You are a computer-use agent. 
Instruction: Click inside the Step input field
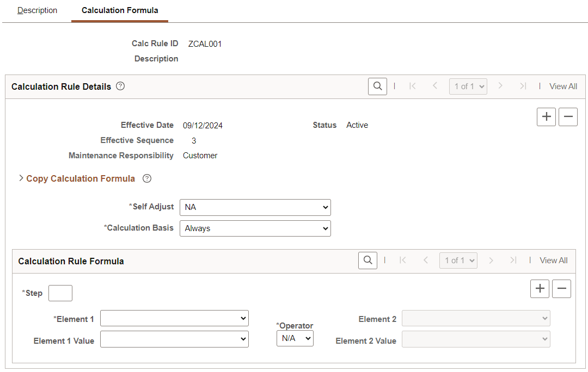60,293
